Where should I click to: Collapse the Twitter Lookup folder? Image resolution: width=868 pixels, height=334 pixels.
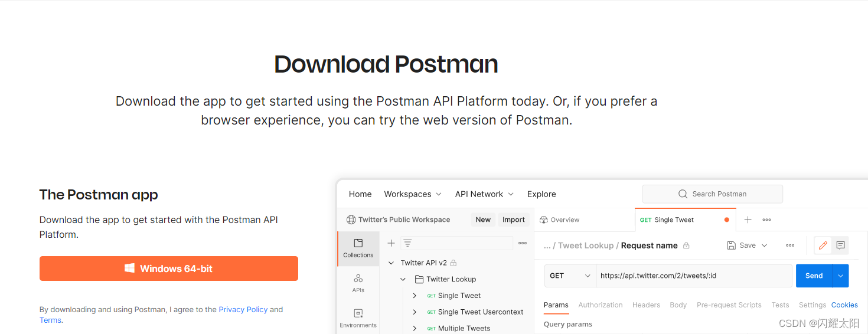pyautogui.click(x=403, y=279)
